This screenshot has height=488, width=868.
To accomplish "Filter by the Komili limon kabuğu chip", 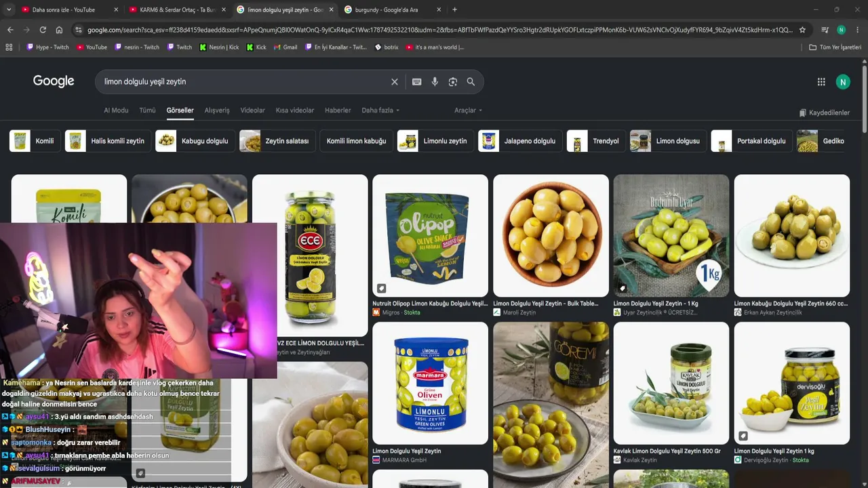I will point(356,141).
